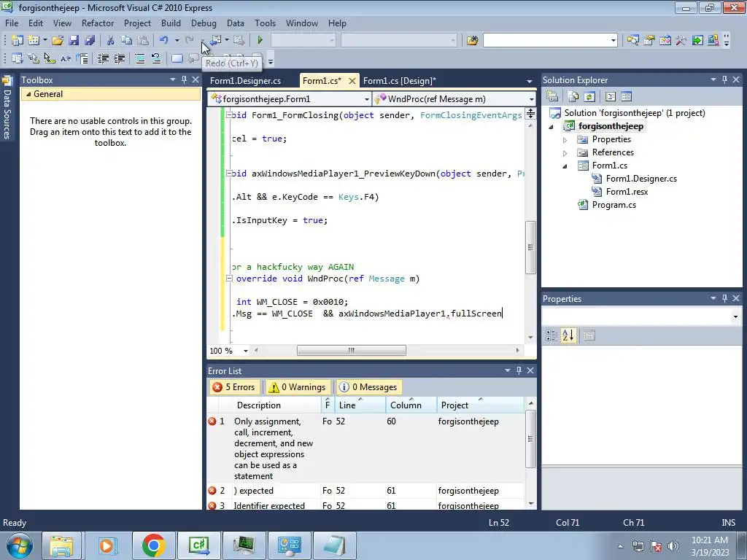Click the Decrease Line Indent icon
This screenshot has width=747, height=560.
click(104, 58)
